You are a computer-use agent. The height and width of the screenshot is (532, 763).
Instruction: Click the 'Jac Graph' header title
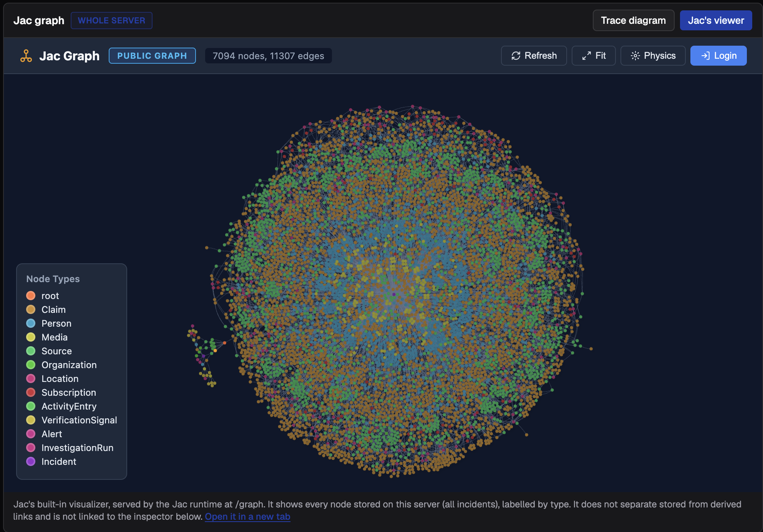pos(69,56)
